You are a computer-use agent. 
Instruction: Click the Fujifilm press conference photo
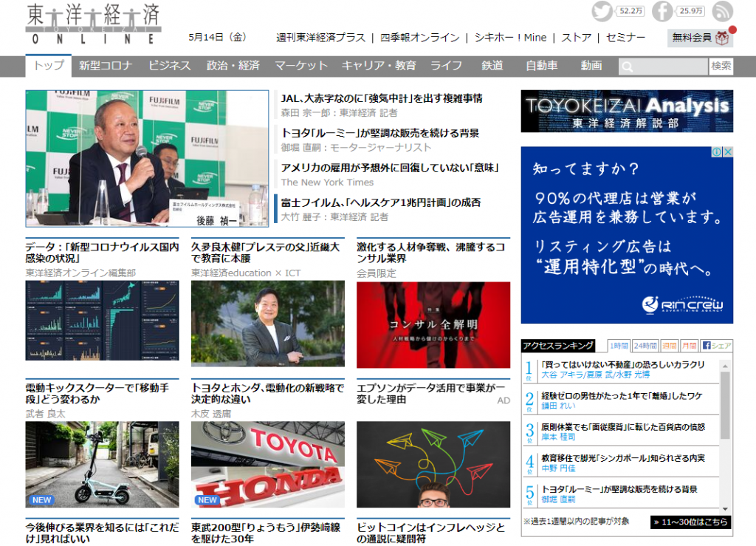(x=147, y=159)
